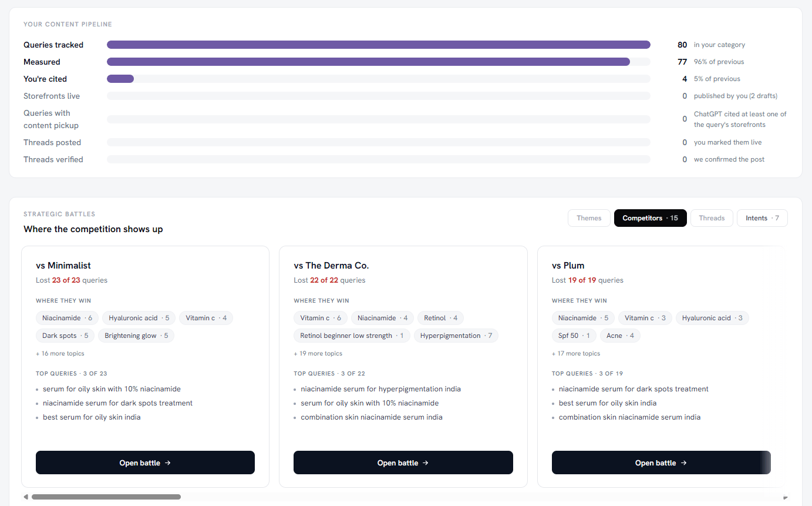
Task: Select the Vitamin c · 4 chip
Action: click(x=206, y=318)
